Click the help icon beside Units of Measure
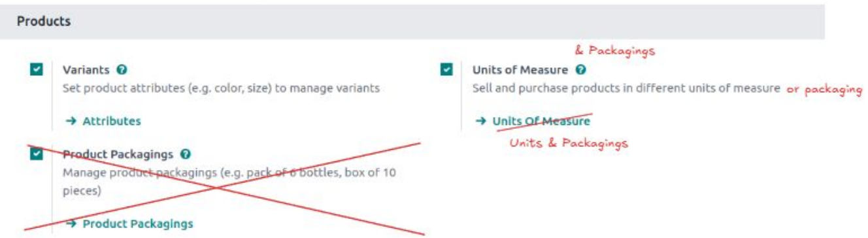The image size is (868, 238). click(580, 69)
